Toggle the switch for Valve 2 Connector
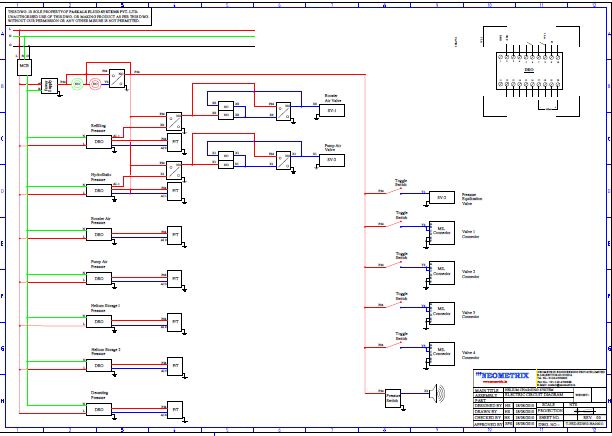Image resolution: width=612 pixels, height=436 pixels. click(401, 267)
